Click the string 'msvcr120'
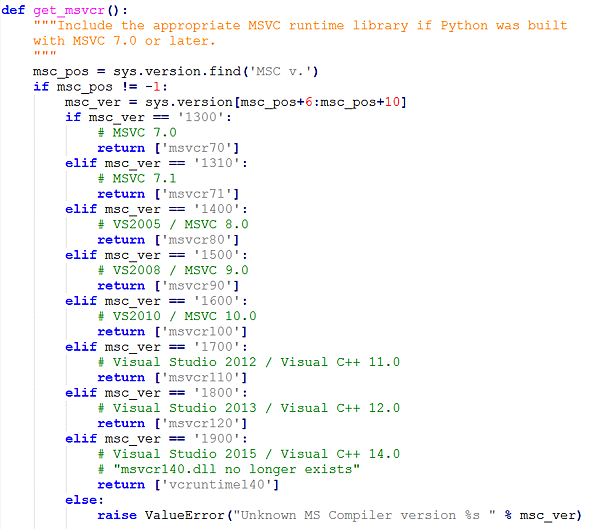The image size is (600, 529). (x=201, y=423)
